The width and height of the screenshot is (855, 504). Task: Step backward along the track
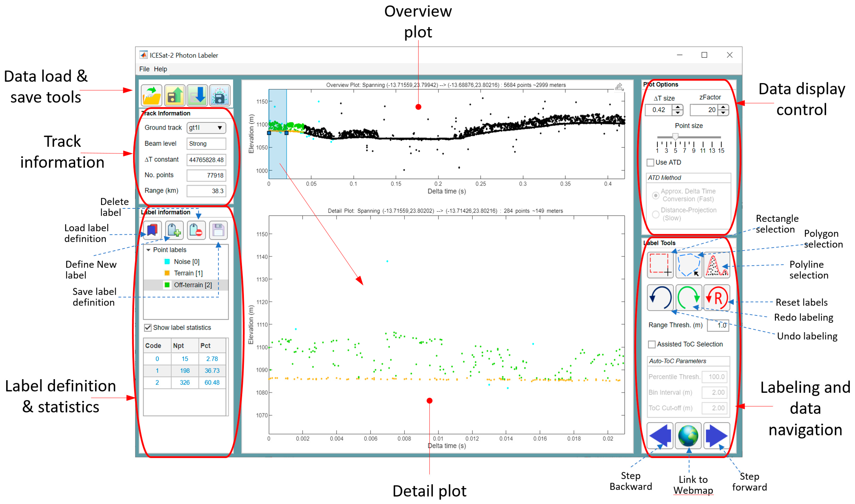pyautogui.click(x=660, y=436)
